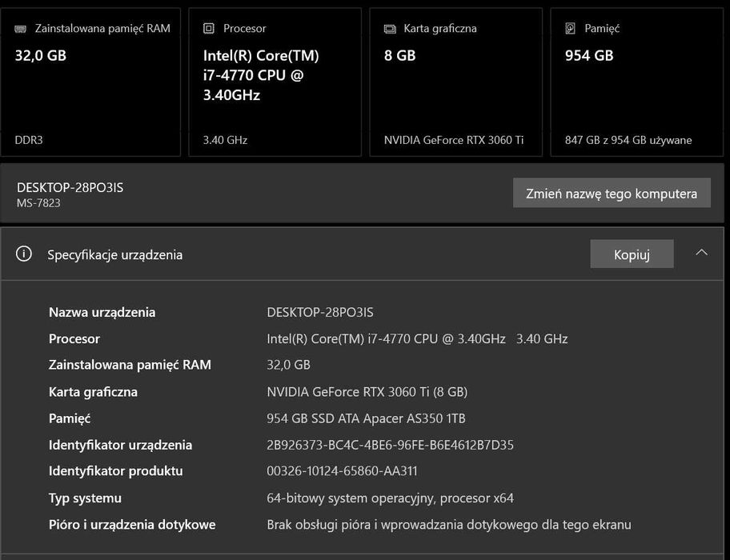Select DESKTOP-28PO3IS name in header bar
The width and height of the screenshot is (730, 560).
pos(70,188)
